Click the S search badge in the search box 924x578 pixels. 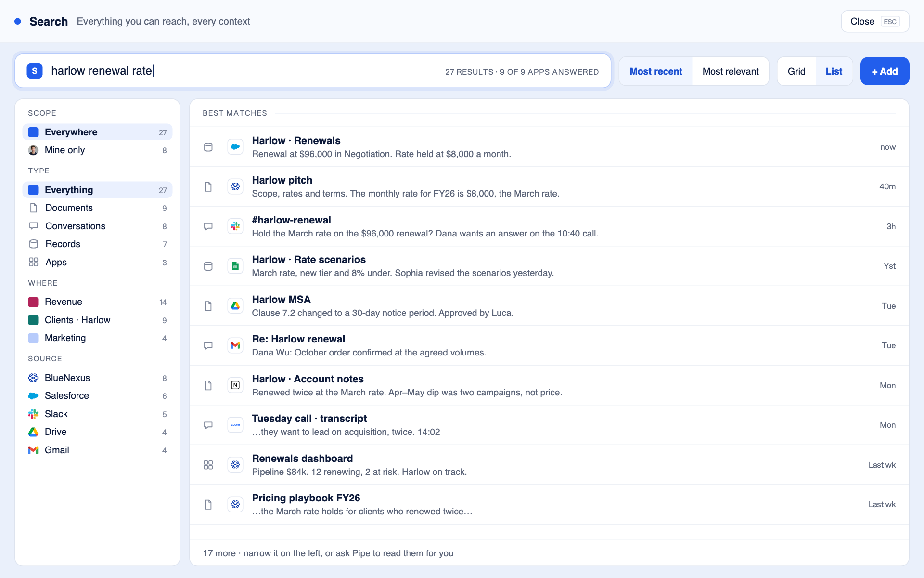tap(35, 71)
